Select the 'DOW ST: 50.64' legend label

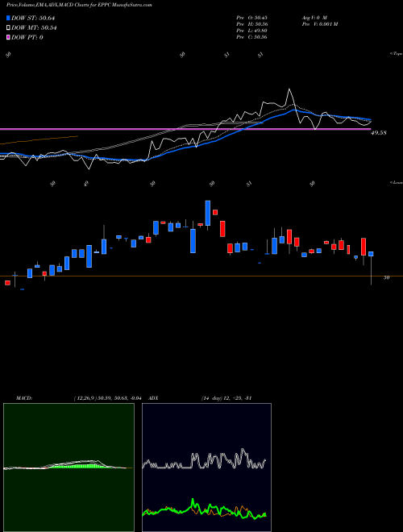point(33,18)
